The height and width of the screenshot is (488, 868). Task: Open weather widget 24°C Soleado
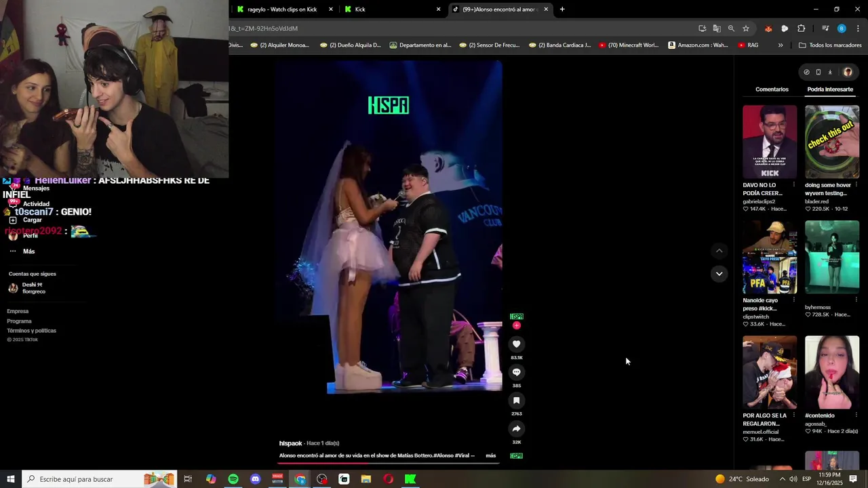[742, 479]
